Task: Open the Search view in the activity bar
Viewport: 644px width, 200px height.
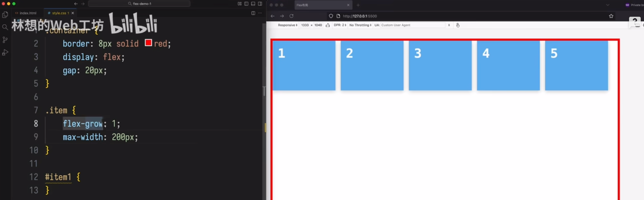Action: [x=5, y=27]
